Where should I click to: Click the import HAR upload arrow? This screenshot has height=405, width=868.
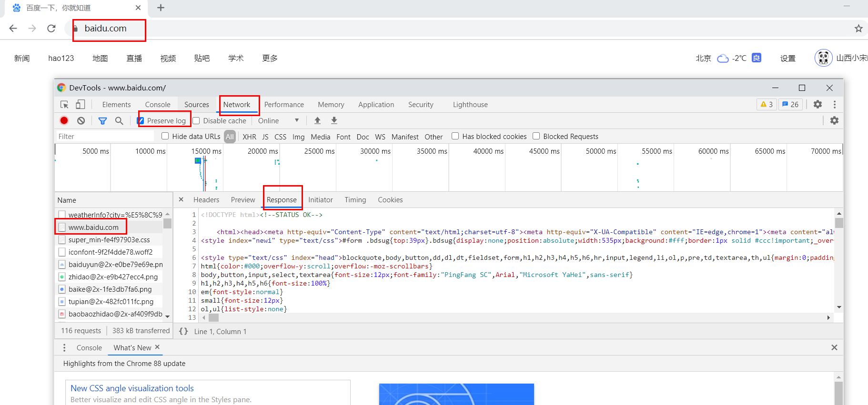click(x=317, y=120)
